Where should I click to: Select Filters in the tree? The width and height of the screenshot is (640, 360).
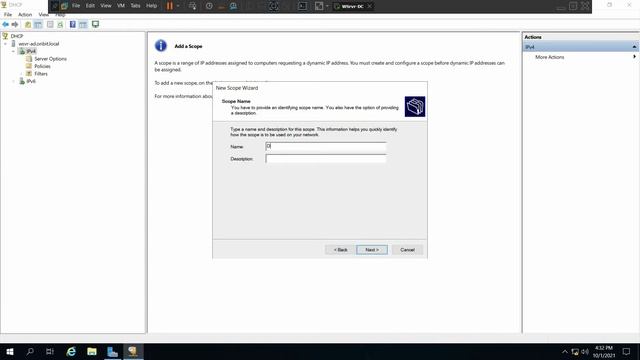[x=41, y=74]
